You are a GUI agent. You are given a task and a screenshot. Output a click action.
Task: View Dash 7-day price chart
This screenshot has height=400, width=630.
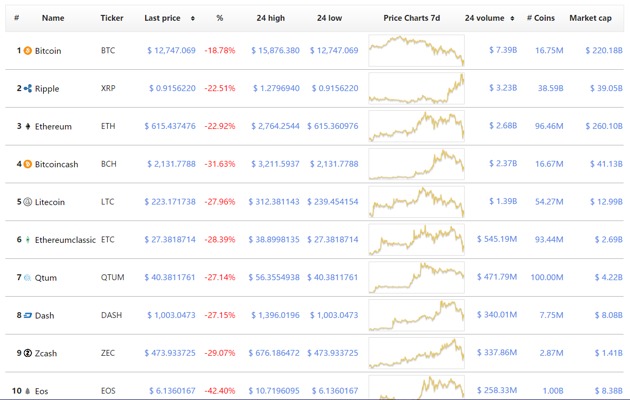(416, 316)
